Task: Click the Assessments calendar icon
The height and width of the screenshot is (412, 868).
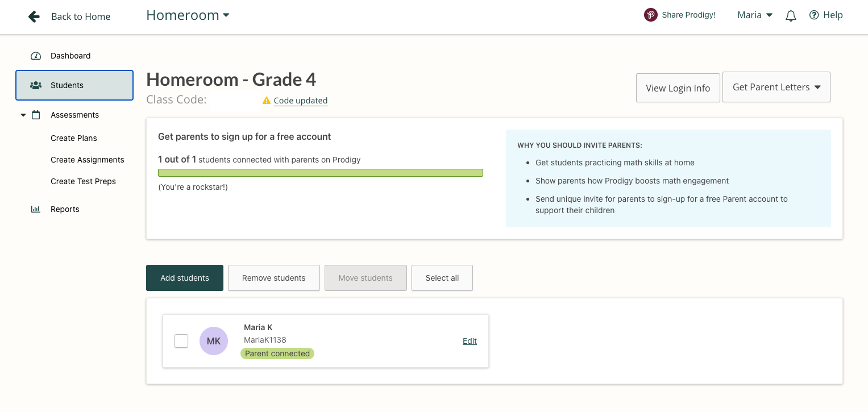Action: [x=35, y=114]
